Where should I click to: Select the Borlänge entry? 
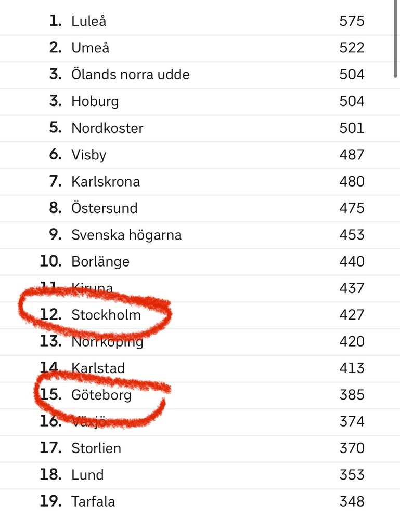point(200,262)
